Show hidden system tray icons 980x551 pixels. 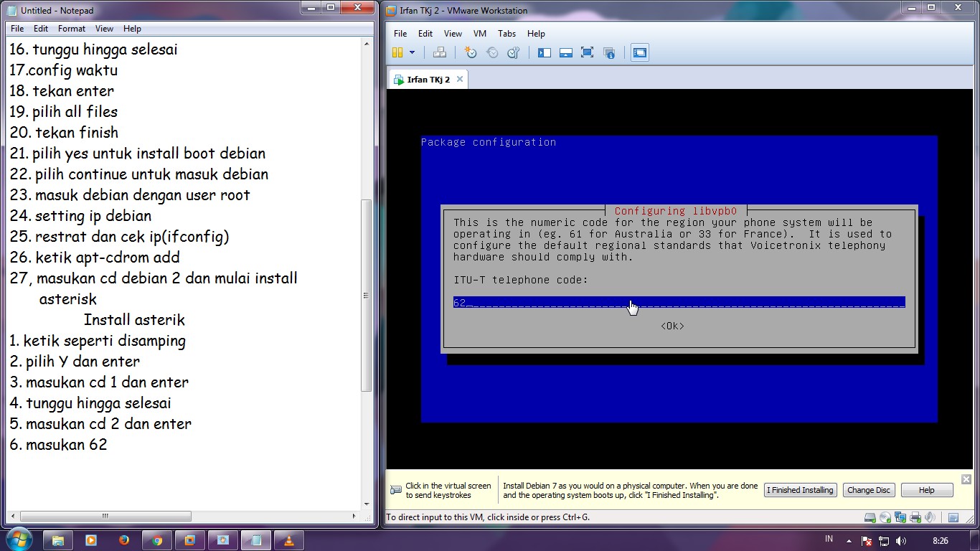[849, 540]
